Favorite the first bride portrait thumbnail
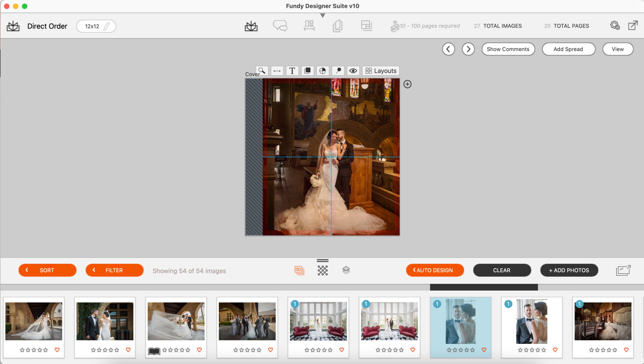The width and height of the screenshot is (644, 364). click(57, 350)
